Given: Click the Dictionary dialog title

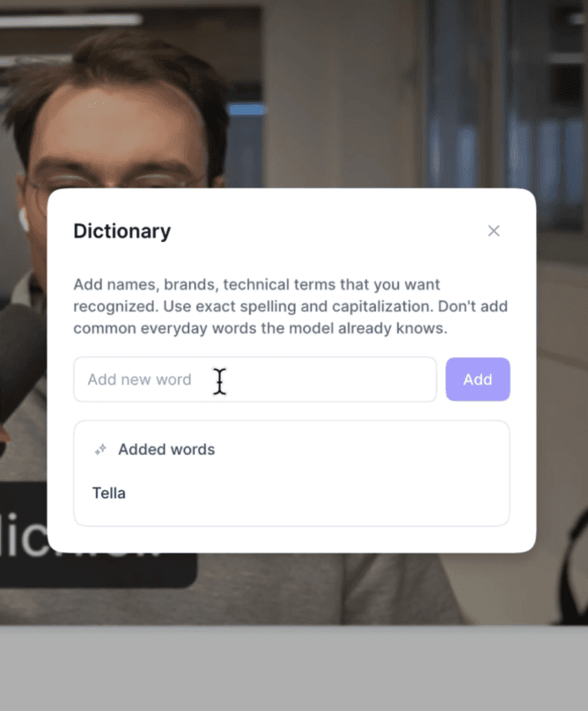Looking at the screenshot, I should pyautogui.click(x=122, y=231).
